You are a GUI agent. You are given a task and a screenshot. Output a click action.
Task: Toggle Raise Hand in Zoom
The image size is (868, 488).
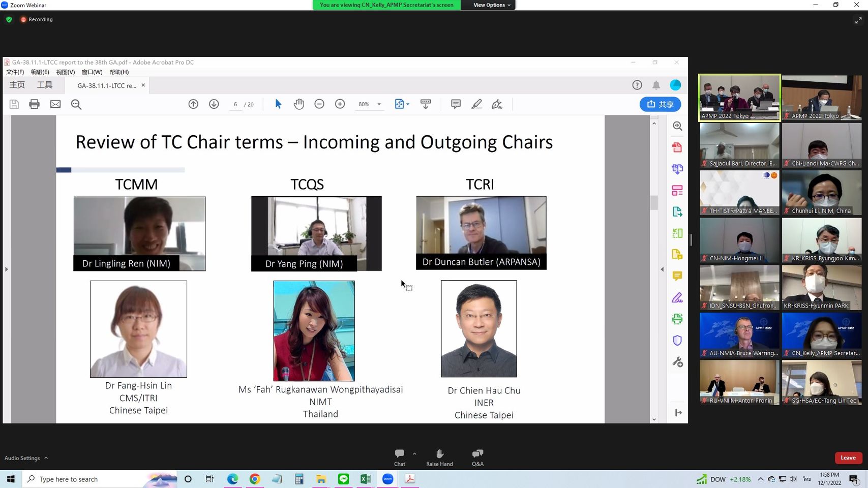439,457
